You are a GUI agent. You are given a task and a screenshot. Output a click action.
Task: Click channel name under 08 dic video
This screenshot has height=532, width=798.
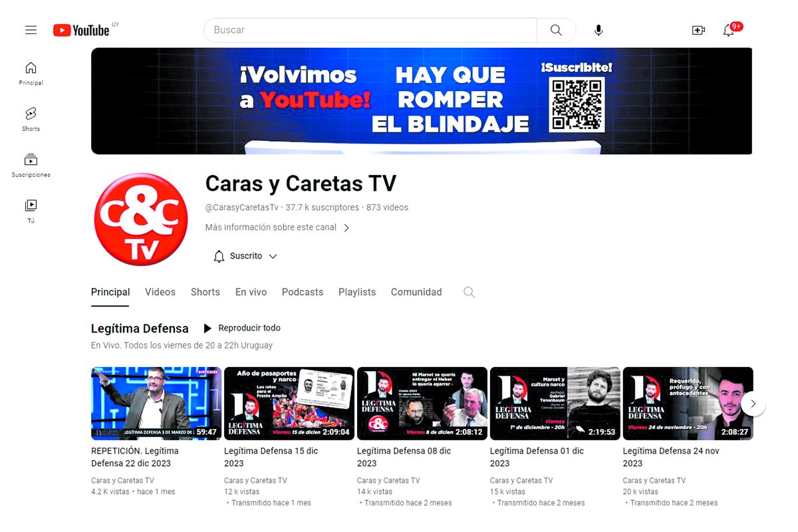tap(388, 480)
